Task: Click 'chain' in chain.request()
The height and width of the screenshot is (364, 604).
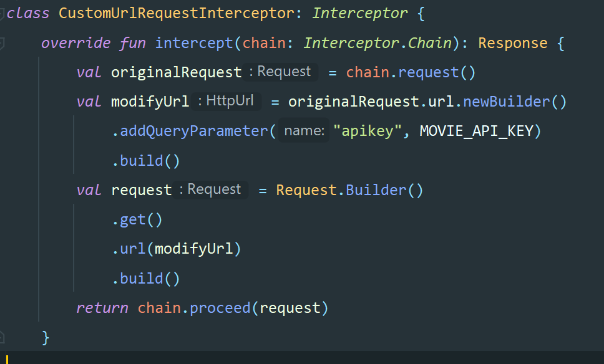Action: pyautogui.click(x=368, y=72)
